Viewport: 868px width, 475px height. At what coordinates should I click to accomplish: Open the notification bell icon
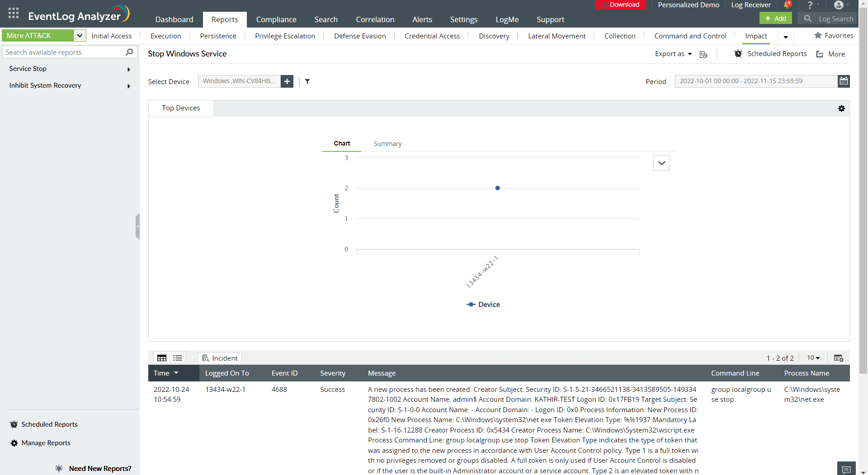pyautogui.click(x=787, y=5)
